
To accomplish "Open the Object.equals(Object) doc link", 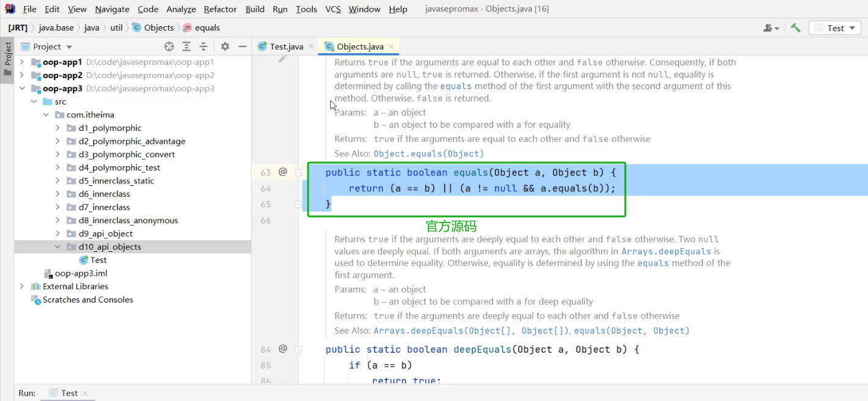I will pyautogui.click(x=428, y=153).
